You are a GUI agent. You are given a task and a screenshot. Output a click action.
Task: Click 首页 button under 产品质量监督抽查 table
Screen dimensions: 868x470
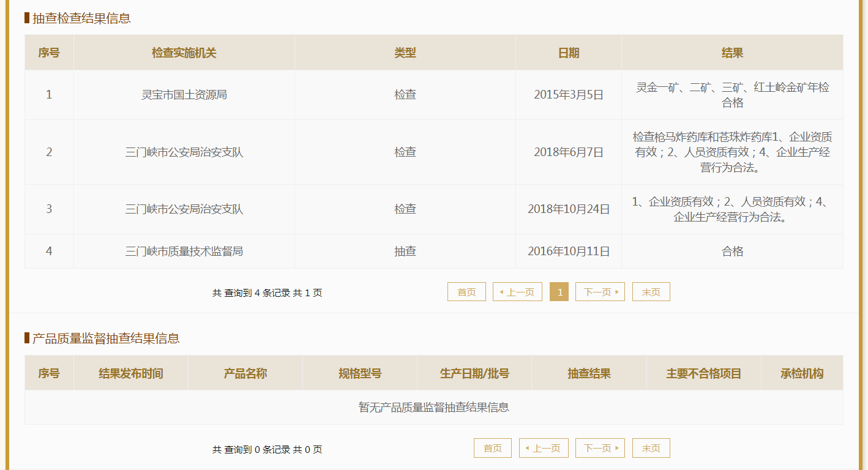493,448
